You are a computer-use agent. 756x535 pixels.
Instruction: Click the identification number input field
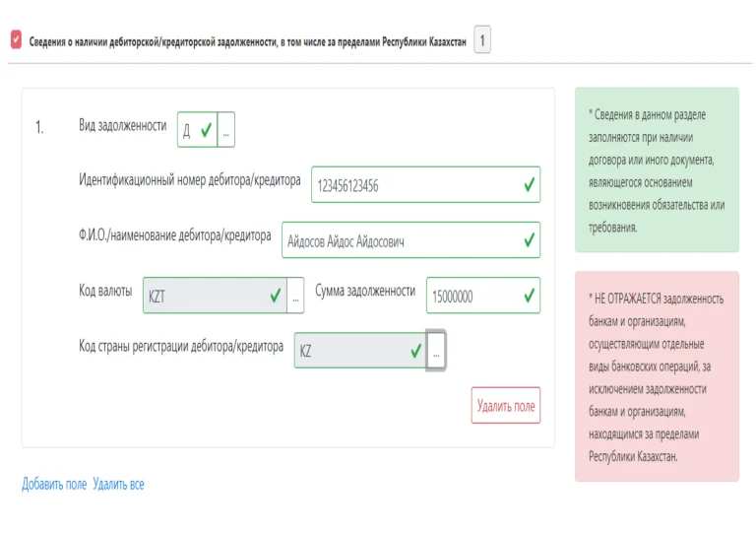click(425, 185)
